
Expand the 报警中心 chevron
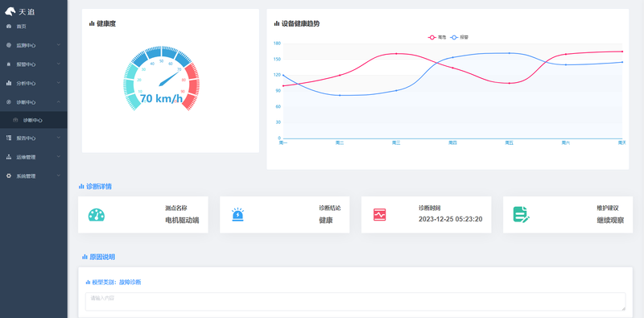point(59,64)
